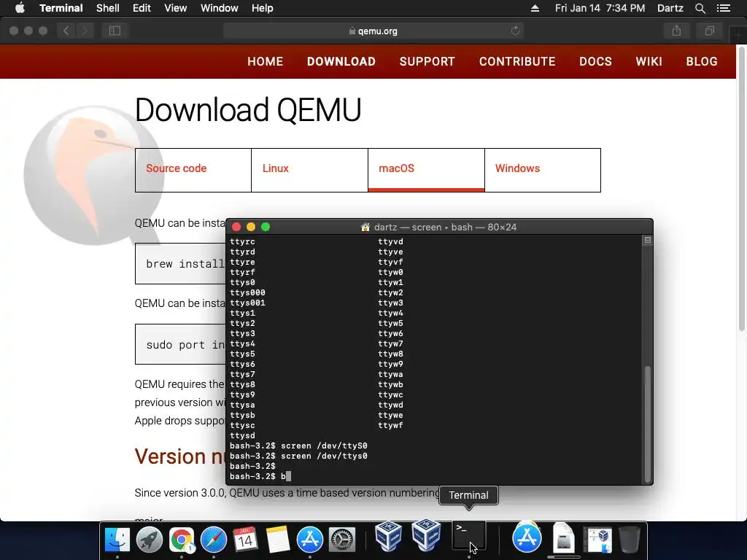
Task: Open the Help menu
Action: 262,8
